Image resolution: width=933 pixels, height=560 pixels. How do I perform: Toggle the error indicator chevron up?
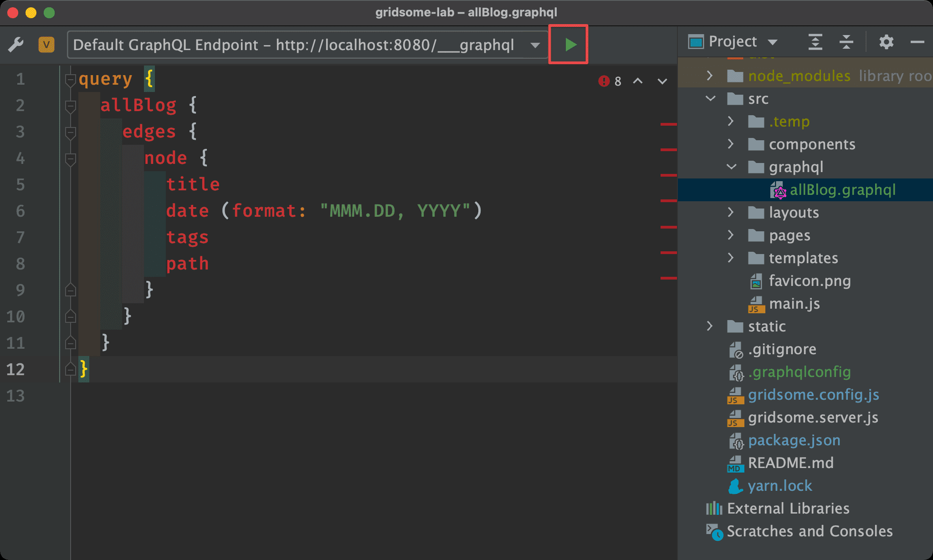point(637,81)
